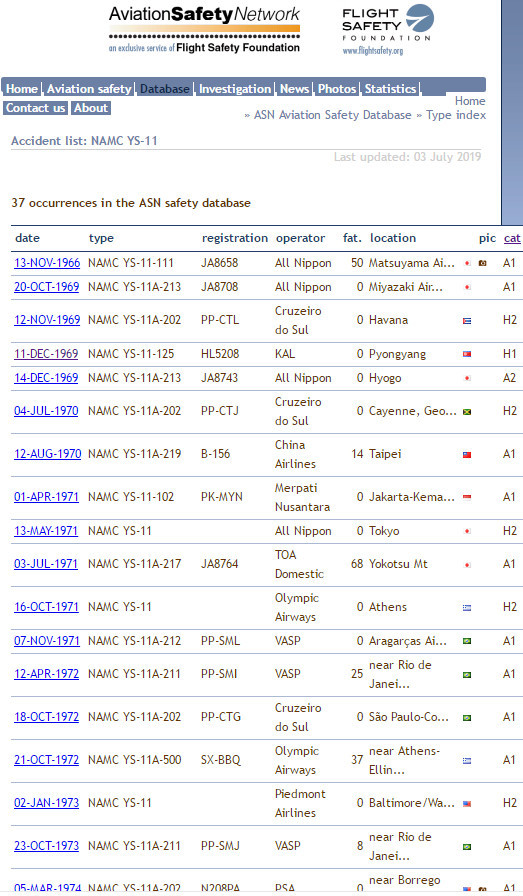Select the Database menu tab
The width and height of the screenshot is (523, 896).
click(x=165, y=89)
